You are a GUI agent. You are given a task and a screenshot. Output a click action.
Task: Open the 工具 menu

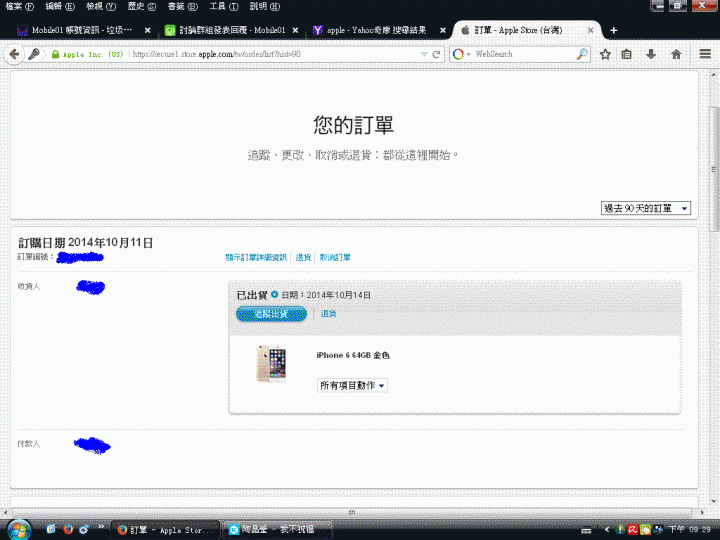tap(224, 6)
